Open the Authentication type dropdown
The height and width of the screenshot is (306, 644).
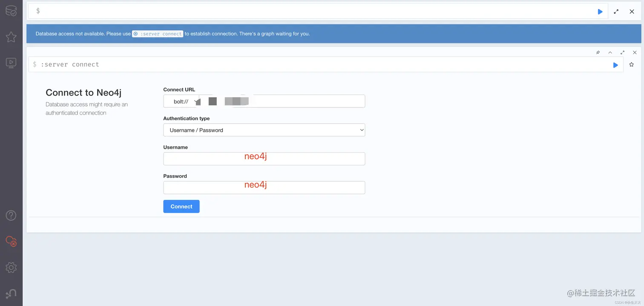[x=264, y=130]
